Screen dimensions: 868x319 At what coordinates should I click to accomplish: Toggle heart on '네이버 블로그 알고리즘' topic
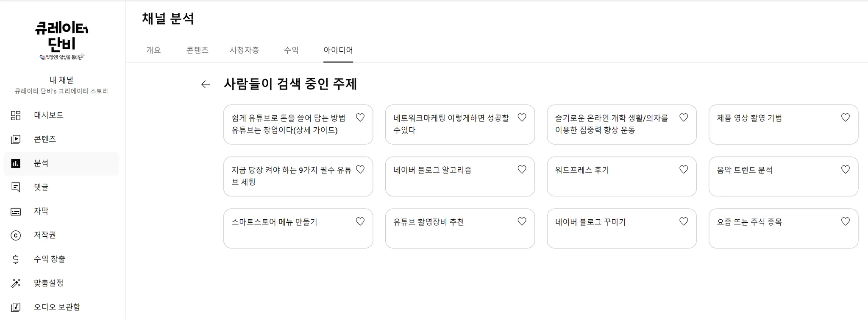point(522,170)
